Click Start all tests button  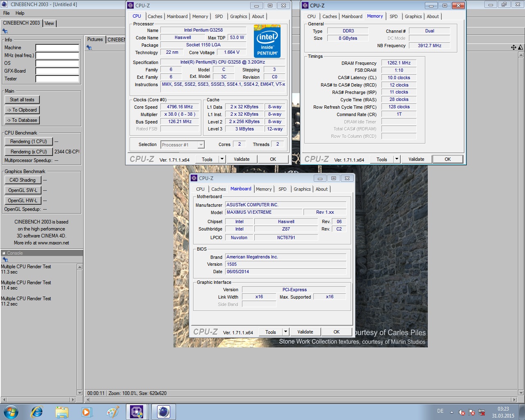coord(22,100)
